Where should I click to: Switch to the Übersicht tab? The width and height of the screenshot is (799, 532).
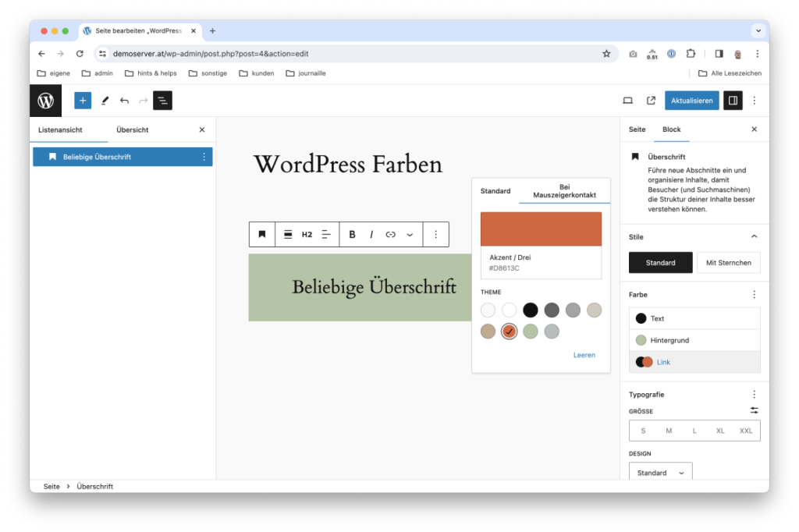coord(133,130)
